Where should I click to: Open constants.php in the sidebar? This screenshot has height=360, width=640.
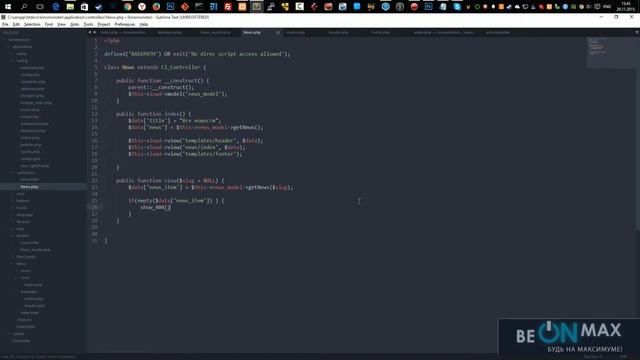tap(33, 82)
